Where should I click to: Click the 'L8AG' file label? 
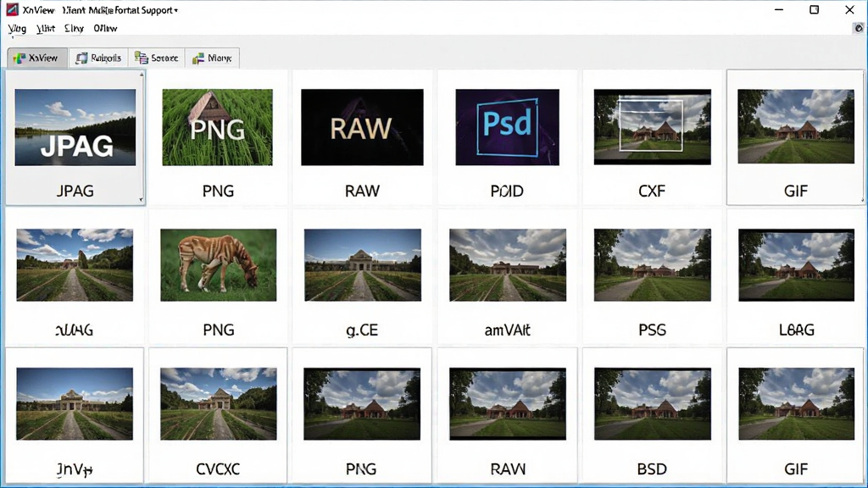click(x=797, y=330)
